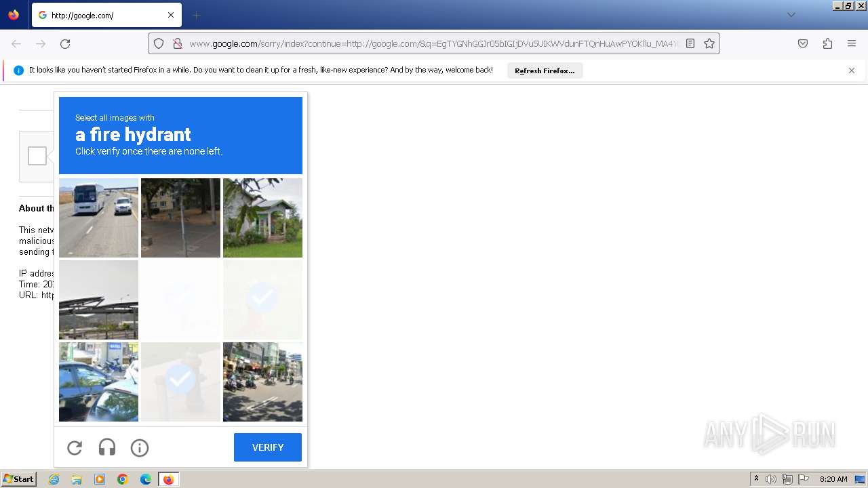868x488 pixels.
Task: Open Save to Pocket icon
Action: [x=803, y=43]
